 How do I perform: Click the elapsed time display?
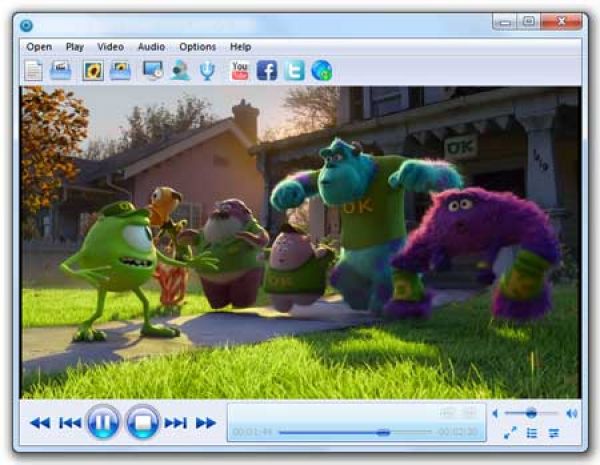pos(253,432)
